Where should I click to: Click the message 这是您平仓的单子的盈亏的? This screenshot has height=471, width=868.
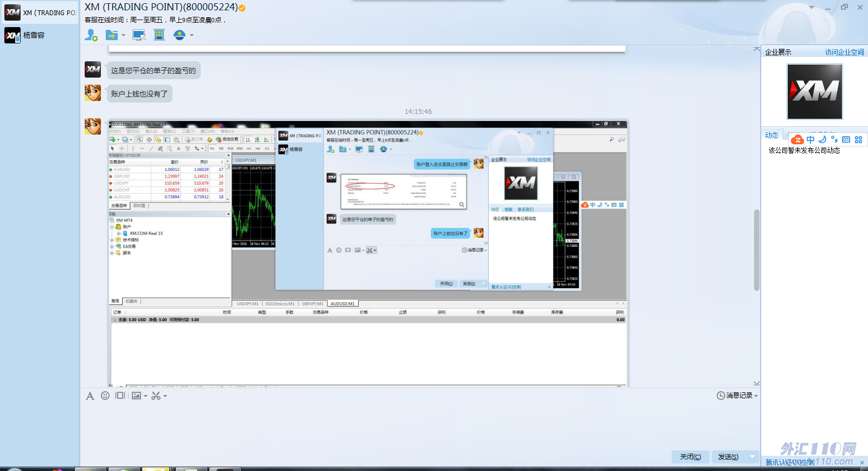pos(154,71)
